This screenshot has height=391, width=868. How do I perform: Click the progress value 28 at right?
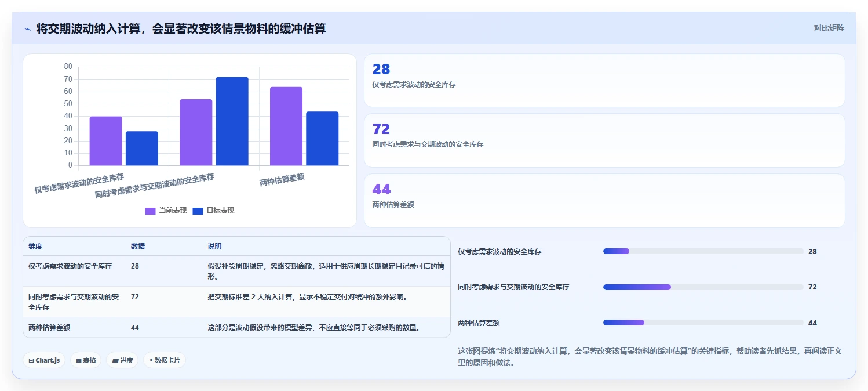[812, 252]
